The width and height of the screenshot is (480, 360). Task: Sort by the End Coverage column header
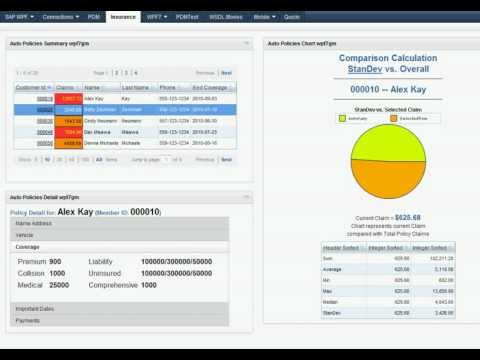[213, 87]
